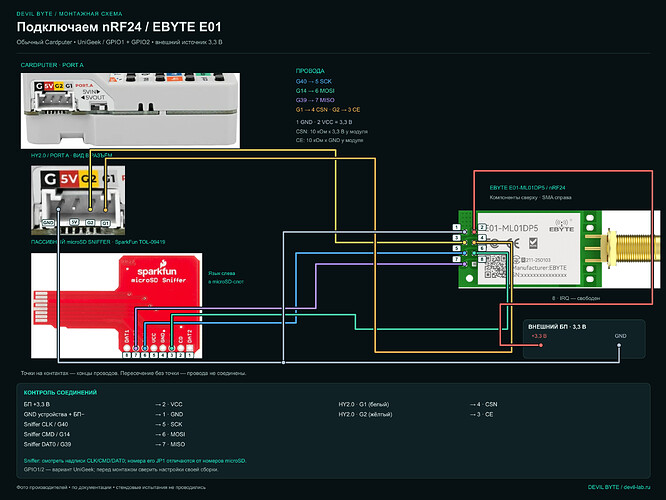Click the 'Точки на контактах' wiring legend note
This screenshot has height=500, width=666.
point(133,373)
